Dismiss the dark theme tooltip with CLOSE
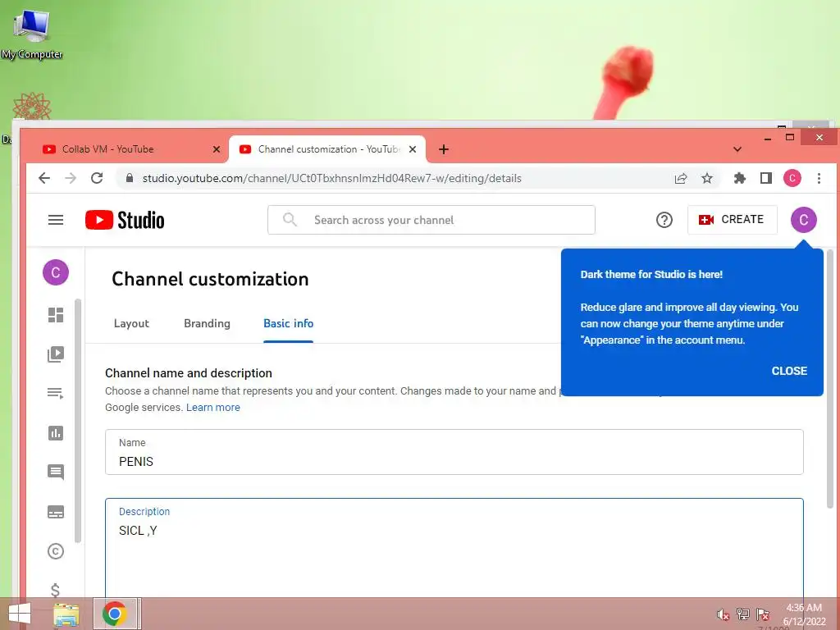 (789, 371)
